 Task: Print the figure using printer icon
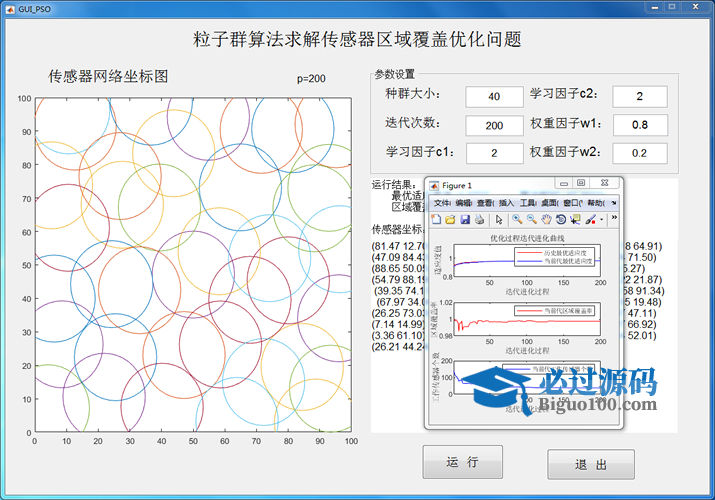coord(479,220)
